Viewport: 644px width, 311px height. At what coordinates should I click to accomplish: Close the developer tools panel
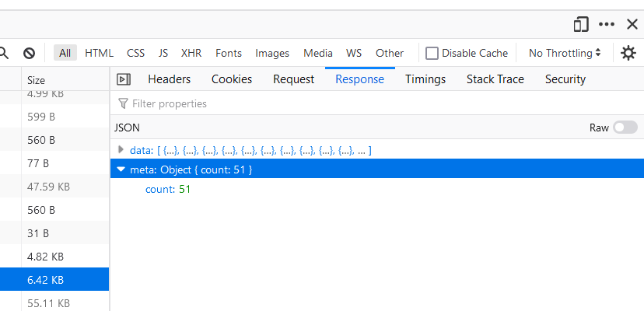coord(632,25)
